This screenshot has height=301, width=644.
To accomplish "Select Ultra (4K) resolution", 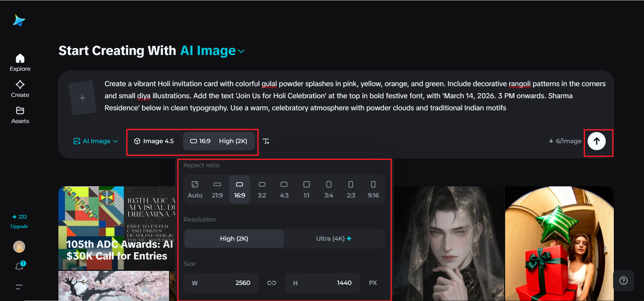I will pyautogui.click(x=333, y=239).
